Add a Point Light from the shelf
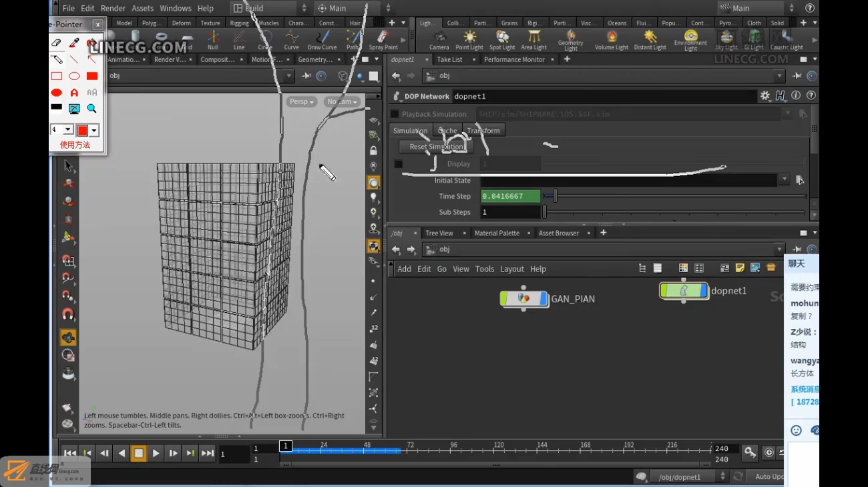The width and height of the screenshot is (868, 487). coord(469,39)
